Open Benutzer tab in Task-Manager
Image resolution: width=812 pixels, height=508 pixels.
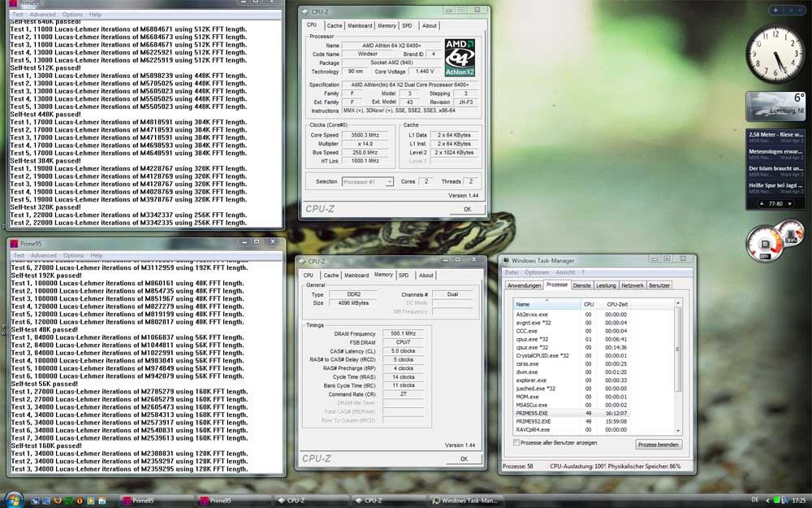(x=659, y=285)
